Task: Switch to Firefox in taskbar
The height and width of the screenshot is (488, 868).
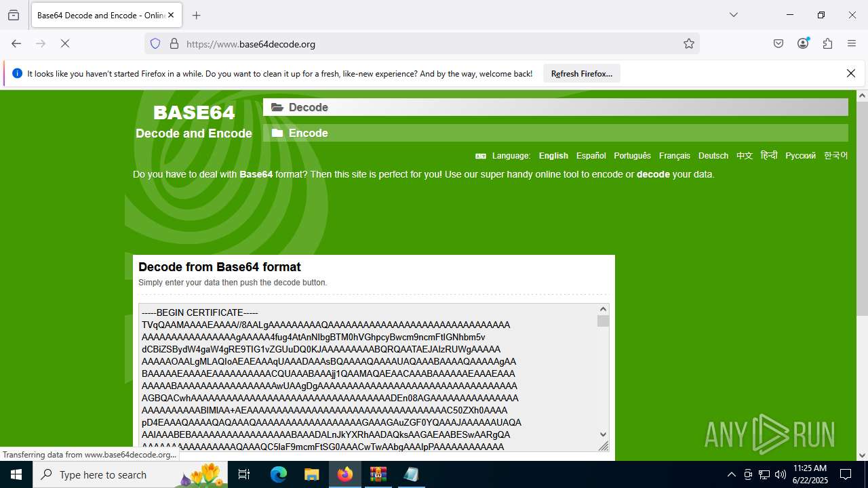Action: pos(345,474)
